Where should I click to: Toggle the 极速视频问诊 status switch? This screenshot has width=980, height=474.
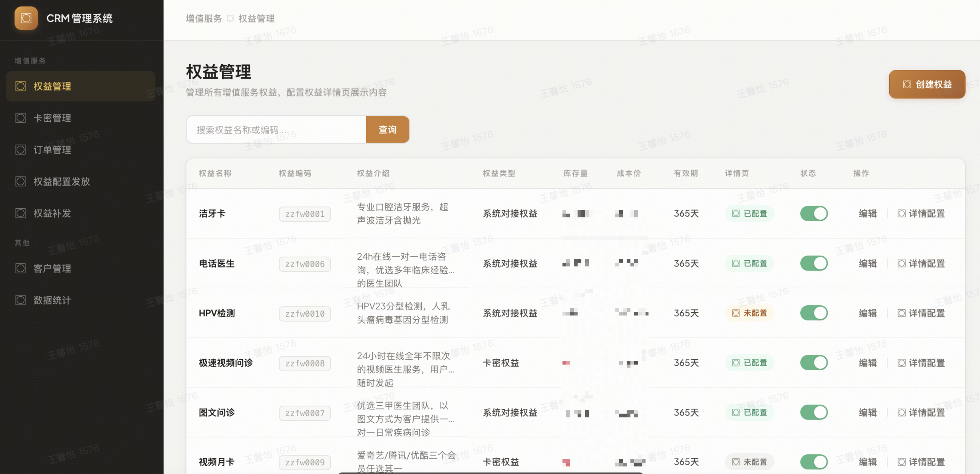pos(814,363)
